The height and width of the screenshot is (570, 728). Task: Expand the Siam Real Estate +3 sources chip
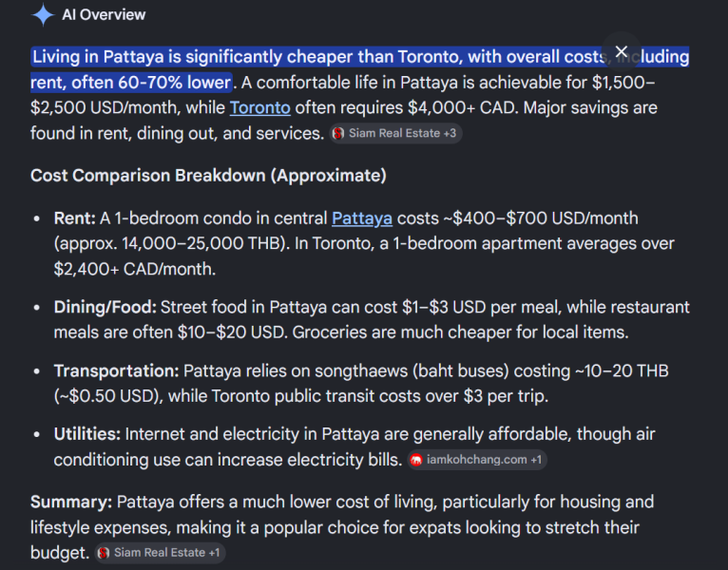395,133
